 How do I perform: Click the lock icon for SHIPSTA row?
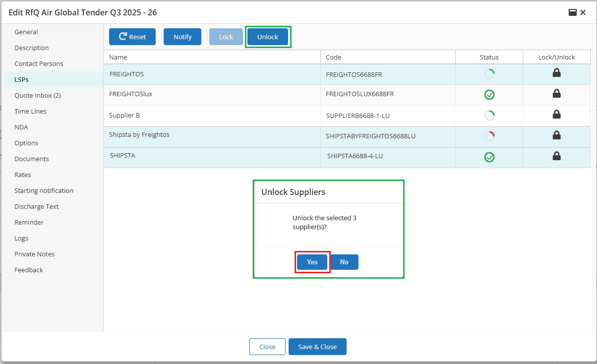pos(557,156)
